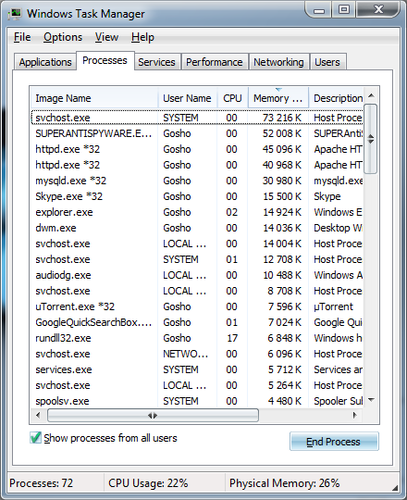Screen dimensions: 407x500
Task: Select the uTorrent.exe *32 process row
Action: pos(197,307)
